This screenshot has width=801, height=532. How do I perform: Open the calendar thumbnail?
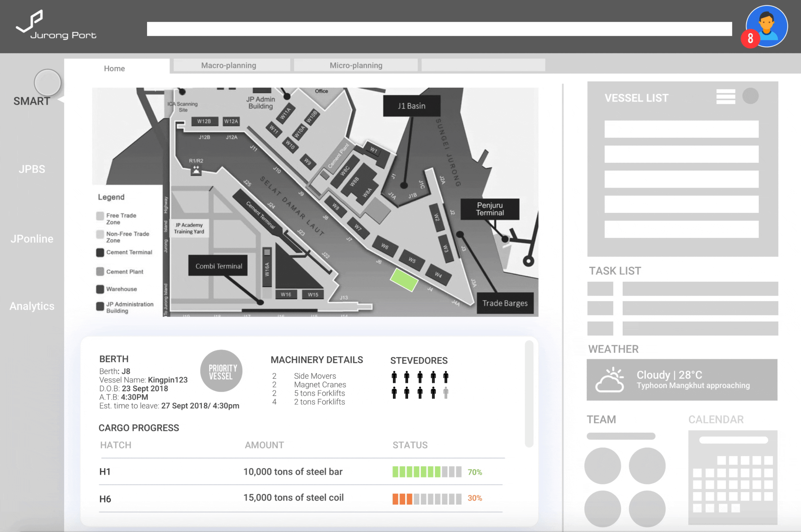click(x=733, y=478)
